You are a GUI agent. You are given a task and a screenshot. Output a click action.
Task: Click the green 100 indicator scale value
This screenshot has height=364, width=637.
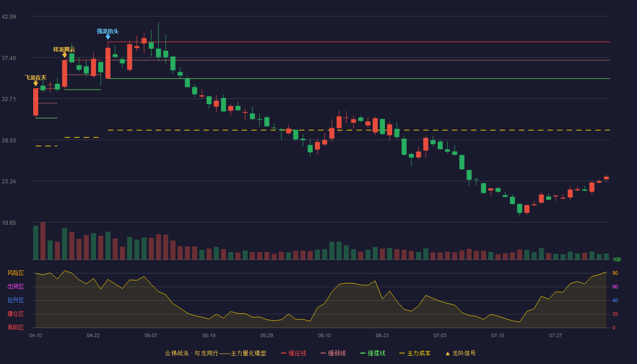[x=617, y=260]
